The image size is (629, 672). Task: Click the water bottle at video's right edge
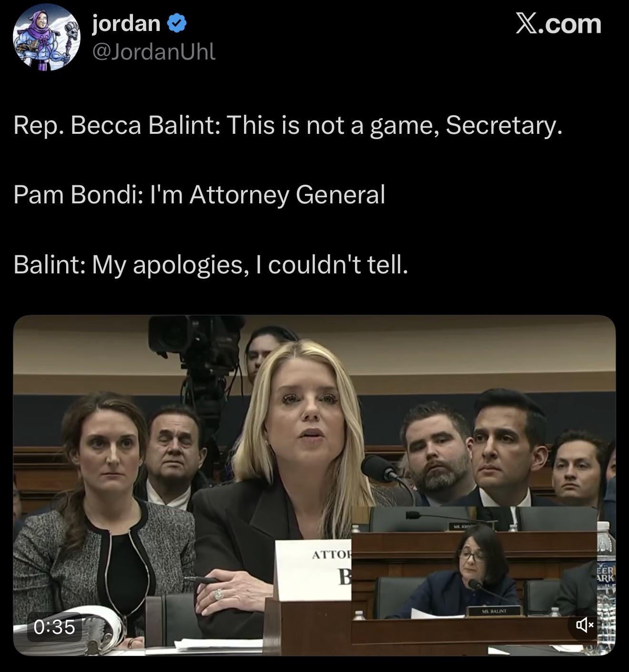(606, 586)
